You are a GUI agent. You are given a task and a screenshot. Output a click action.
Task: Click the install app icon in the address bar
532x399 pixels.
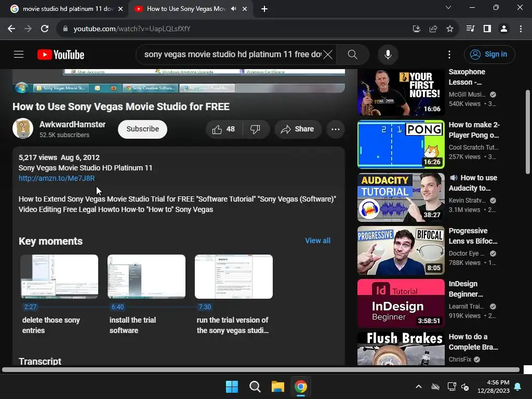416,29
